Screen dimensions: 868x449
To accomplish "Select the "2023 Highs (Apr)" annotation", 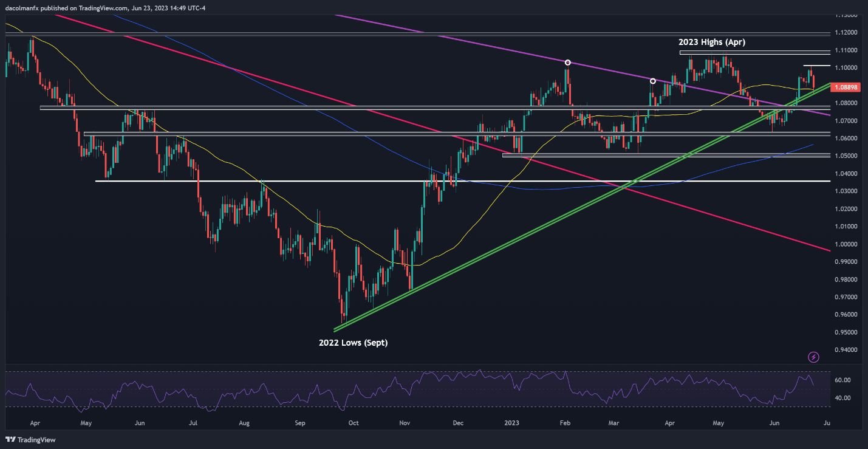I will pyautogui.click(x=712, y=43).
